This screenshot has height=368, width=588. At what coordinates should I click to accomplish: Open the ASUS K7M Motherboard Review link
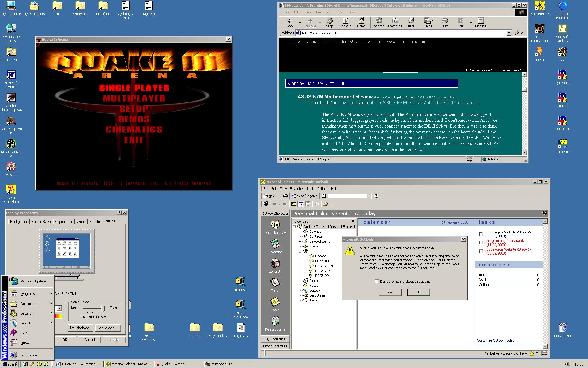[x=335, y=97]
